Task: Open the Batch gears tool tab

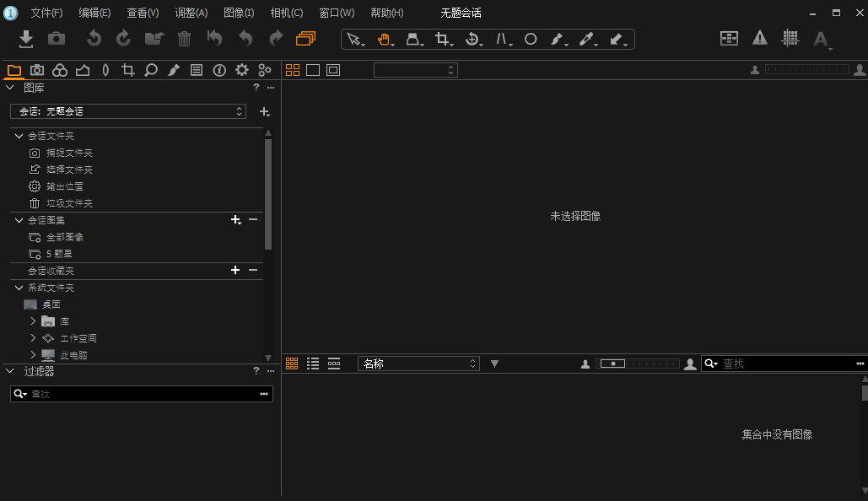Action: tap(265, 70)
